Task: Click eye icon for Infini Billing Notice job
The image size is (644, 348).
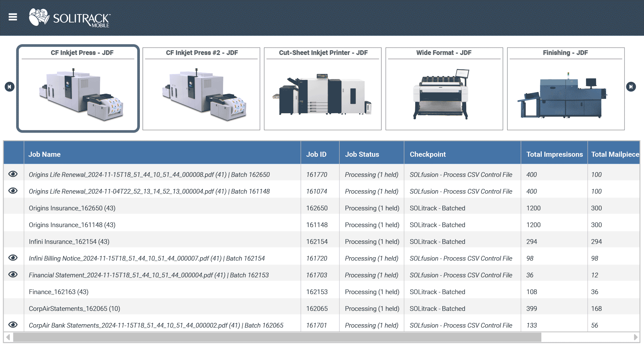Action: [13, 258]
